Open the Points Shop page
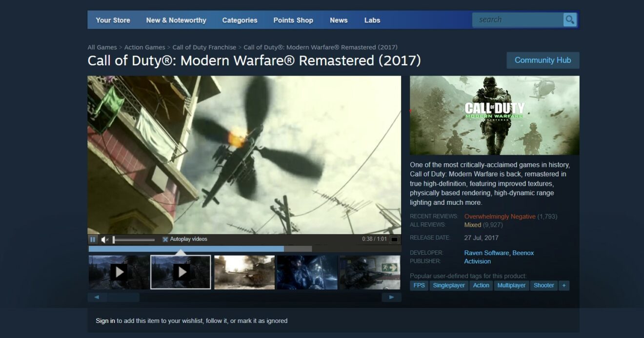The image size is (644, 338). [293, 20]
